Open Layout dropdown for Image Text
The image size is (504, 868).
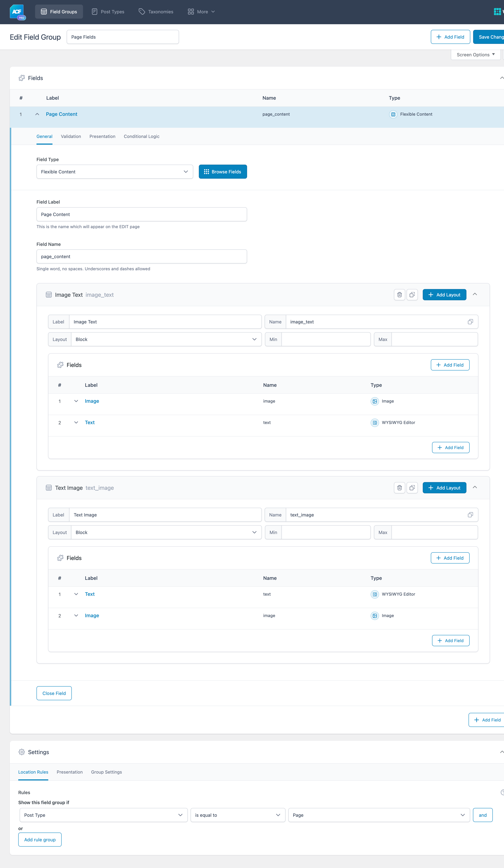(x=166, y=339)
